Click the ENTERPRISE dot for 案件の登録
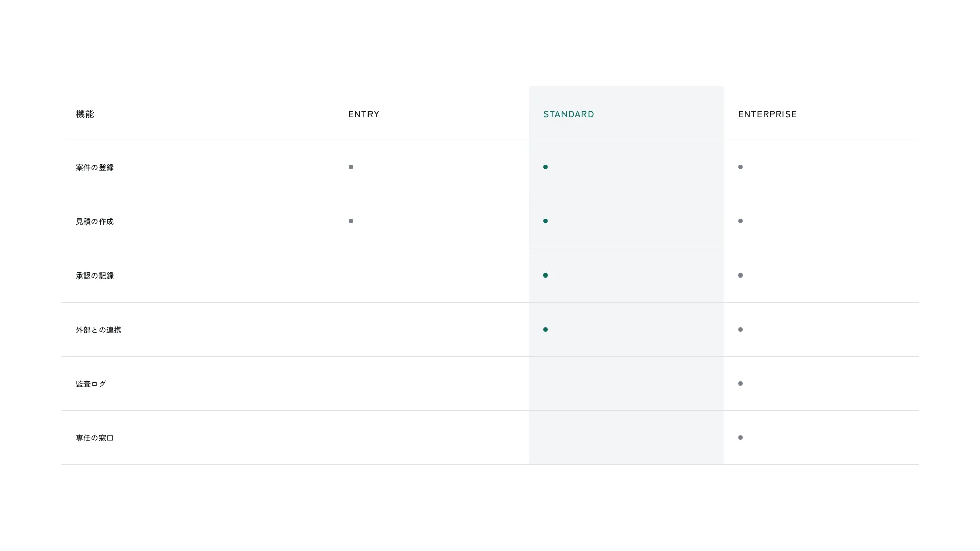 (x=741, y=167)
